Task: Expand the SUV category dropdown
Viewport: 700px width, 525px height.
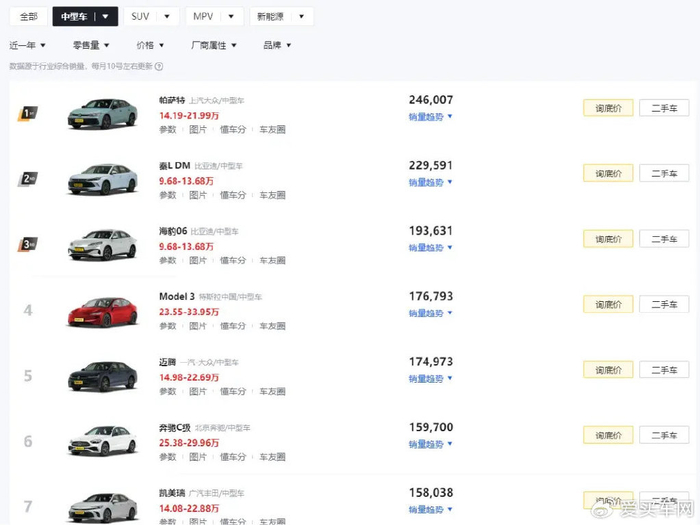Action: point(153,17)
